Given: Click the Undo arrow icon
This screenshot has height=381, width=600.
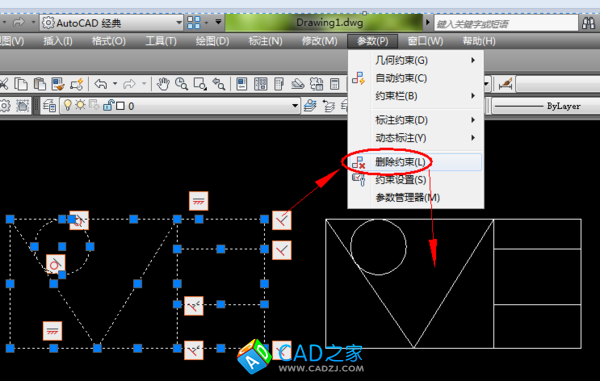Looking at the screenshot, I should (x=101, y=84).
